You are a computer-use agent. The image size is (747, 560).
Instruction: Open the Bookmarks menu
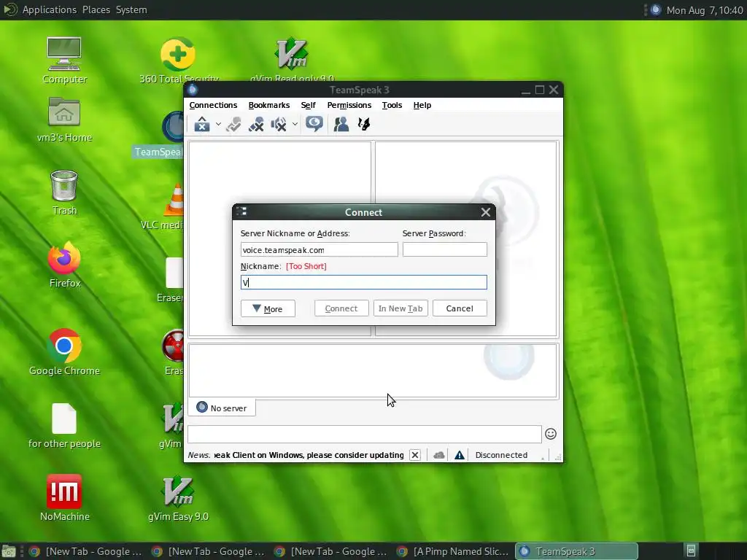pyautogui.click(x=268, y=105)
